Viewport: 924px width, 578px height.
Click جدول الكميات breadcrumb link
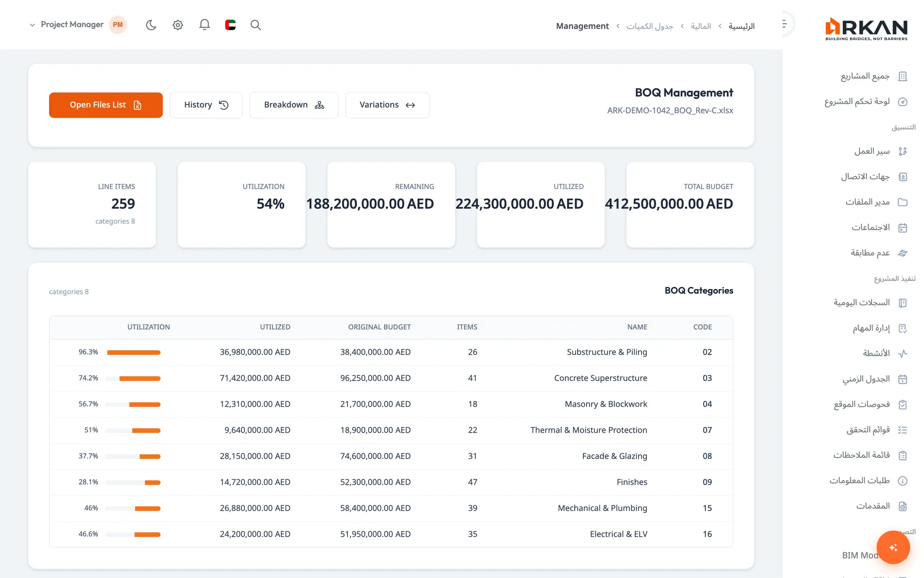pos(650,26)
